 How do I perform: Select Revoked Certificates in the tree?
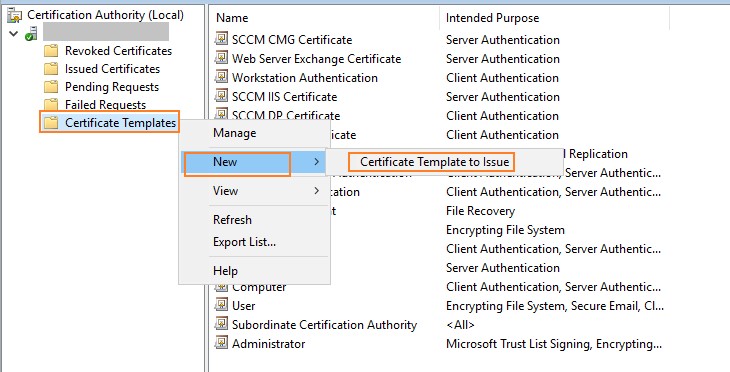coord(118,50)
